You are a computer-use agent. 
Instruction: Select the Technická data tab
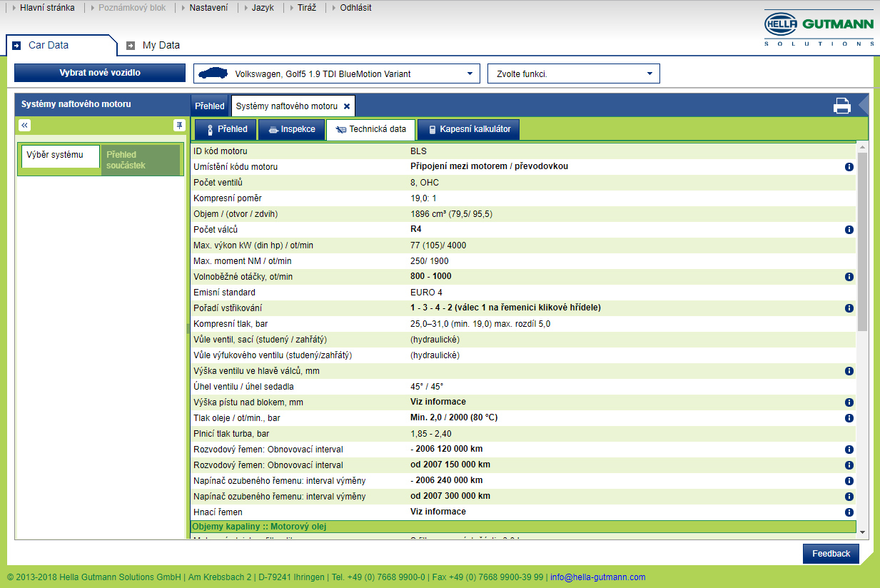pos(371,129)
